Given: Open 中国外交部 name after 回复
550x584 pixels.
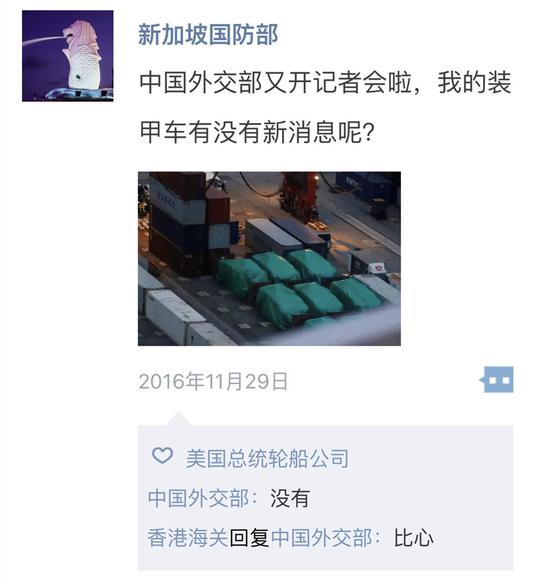Looking at the screenshot, I should click(x=321, y=538).
